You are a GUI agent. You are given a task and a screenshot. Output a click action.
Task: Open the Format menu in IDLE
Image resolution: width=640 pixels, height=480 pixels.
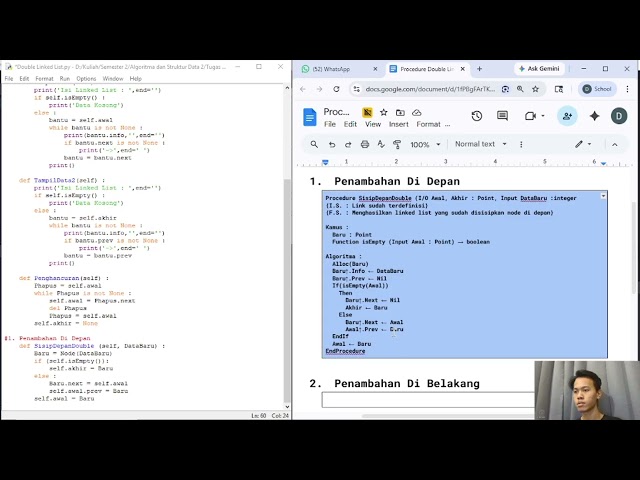[x=44, y=78]
